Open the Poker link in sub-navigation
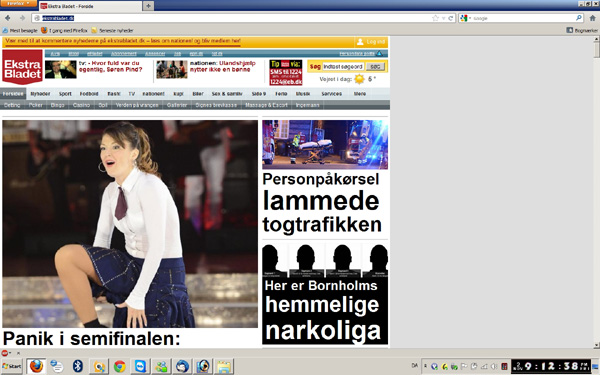This screenshot has width=600, height=375. pos(36,105)
